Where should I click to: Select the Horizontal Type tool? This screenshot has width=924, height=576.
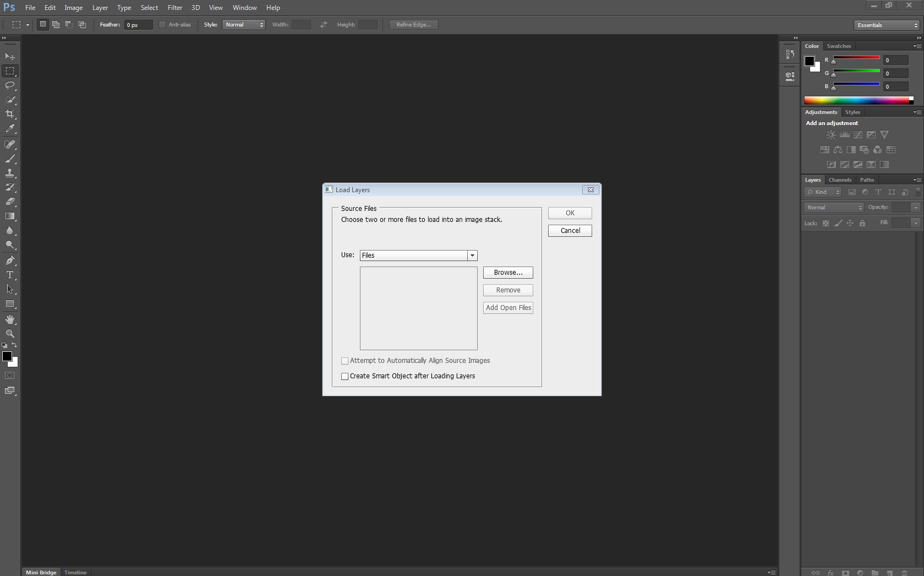point(10,275)
